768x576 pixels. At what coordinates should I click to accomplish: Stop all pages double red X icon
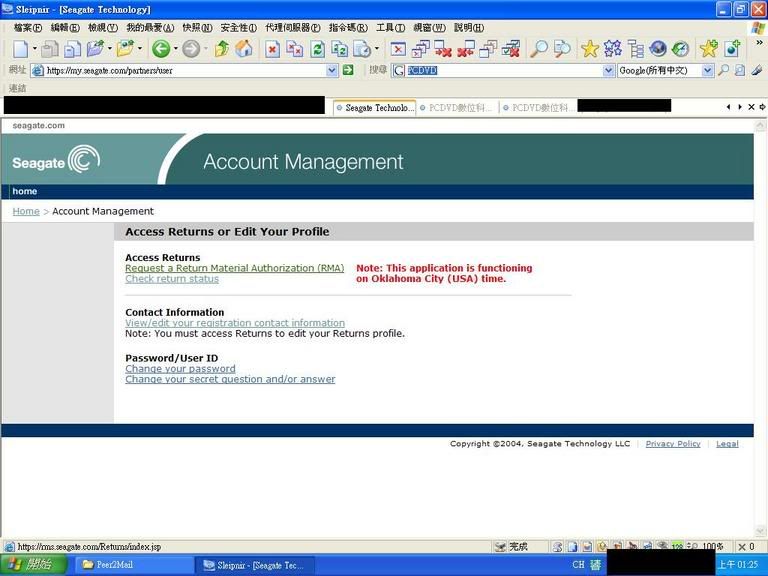(x=295, y=49)
